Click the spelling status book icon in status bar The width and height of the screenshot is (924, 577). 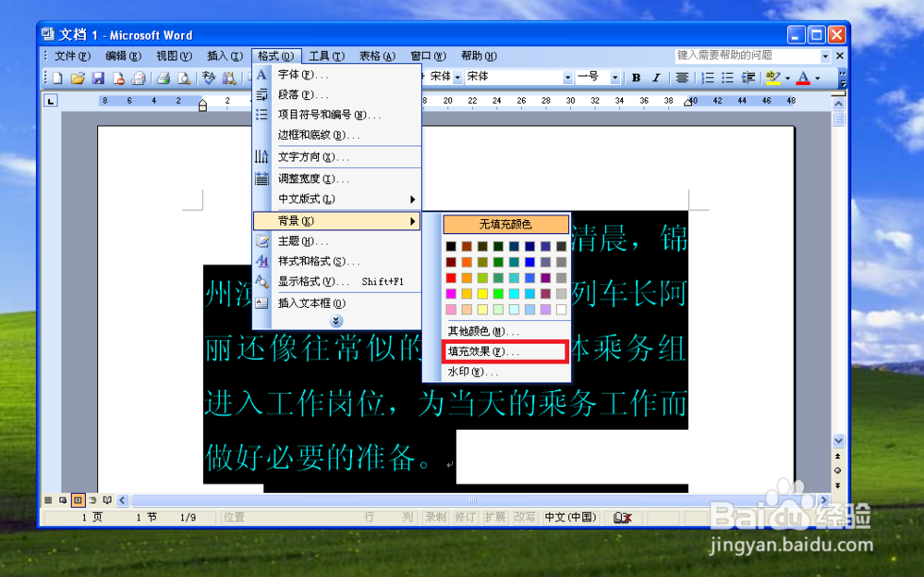[622, 518]
